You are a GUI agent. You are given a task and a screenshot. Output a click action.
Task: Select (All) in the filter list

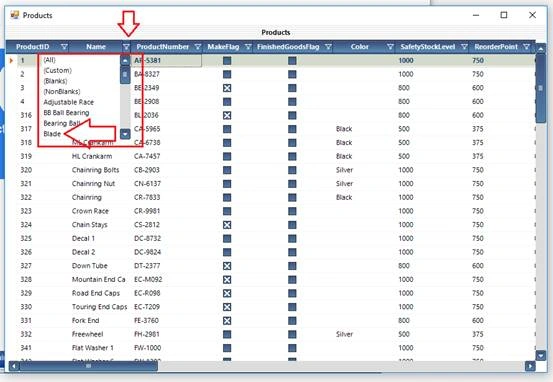[x=49, y=60]
